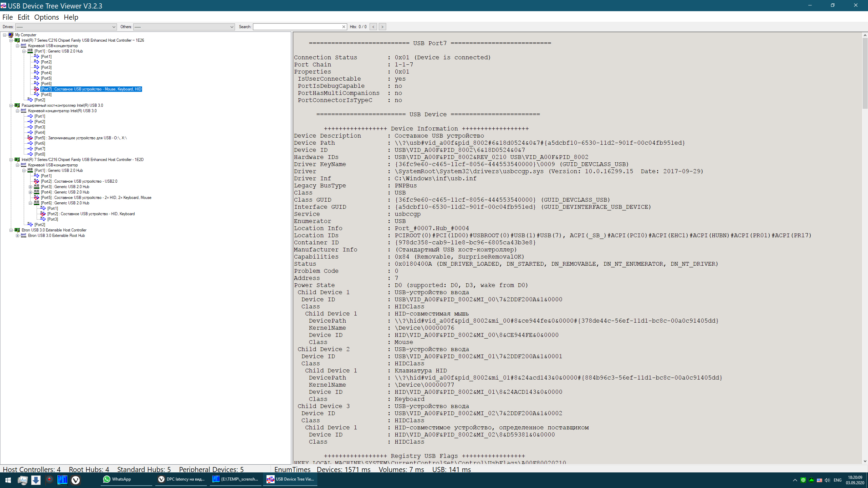Click the red USB icon for Port2 USB2.0 composite device
The width and height of the screenshot is (868, 488).
[37, 181]
